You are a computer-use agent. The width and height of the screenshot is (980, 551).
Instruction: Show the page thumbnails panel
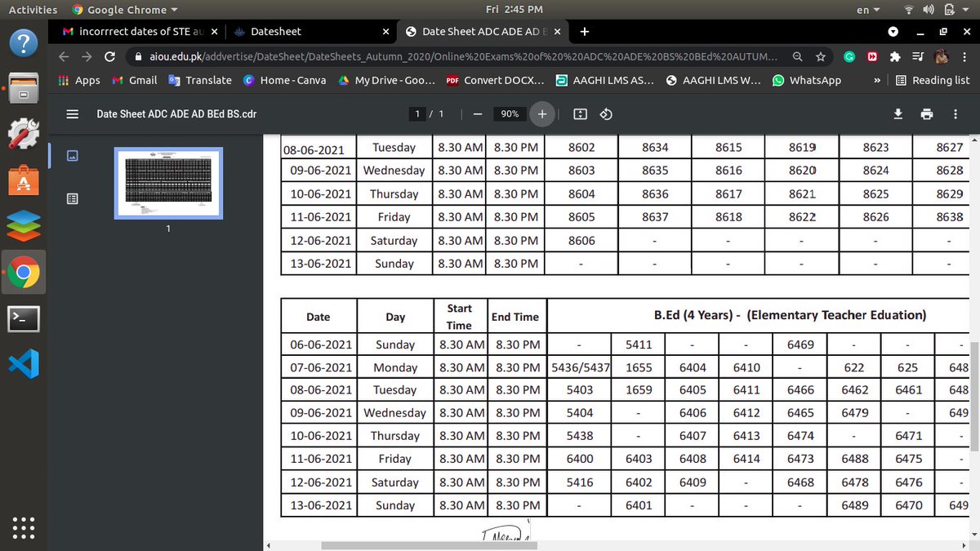72,154
